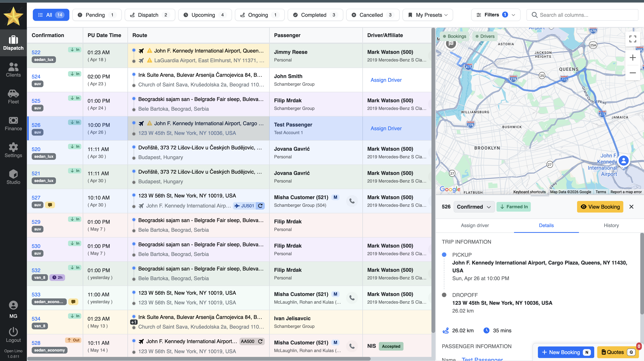Open confirmation number 528
This screenshot has height=361, width=644.
pyautogui.click(x=36, y=343)
